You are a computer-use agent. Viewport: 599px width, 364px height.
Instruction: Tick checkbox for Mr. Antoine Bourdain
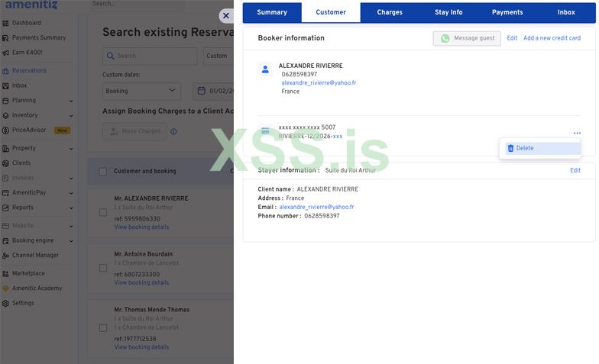tap(103, 268)
